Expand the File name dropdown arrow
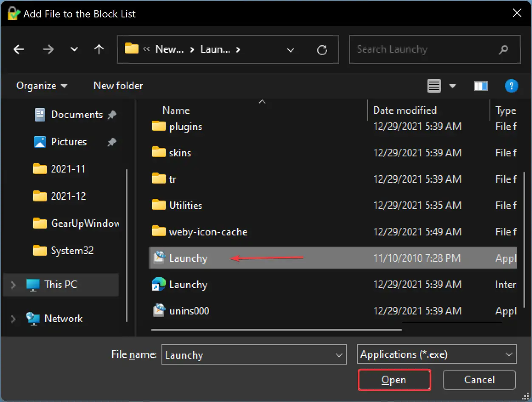Viewport: 532px width, 402px height. click(339, 355)
